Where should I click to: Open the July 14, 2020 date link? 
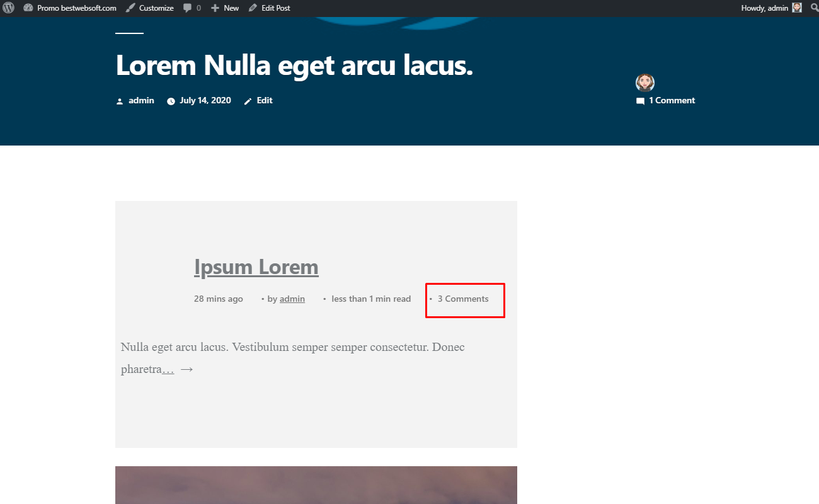(x=205, y=100)
